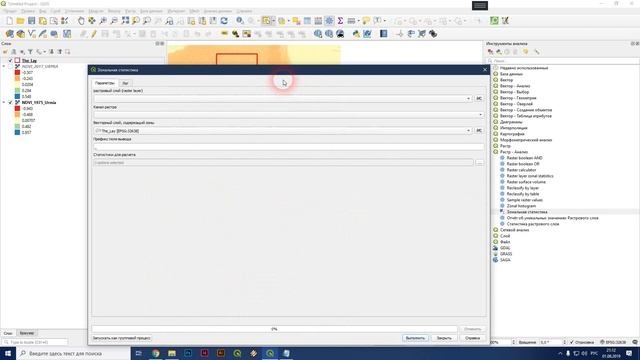
Task: Click the Processing Toolbox search field
Action: (x=562, y=61)
